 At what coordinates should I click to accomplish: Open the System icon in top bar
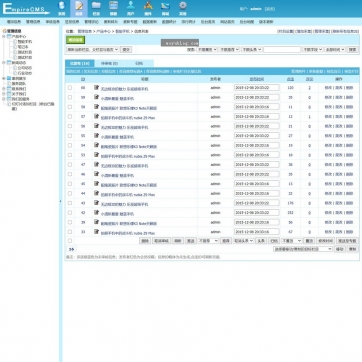pyautogui.click(x=62, y=8)
